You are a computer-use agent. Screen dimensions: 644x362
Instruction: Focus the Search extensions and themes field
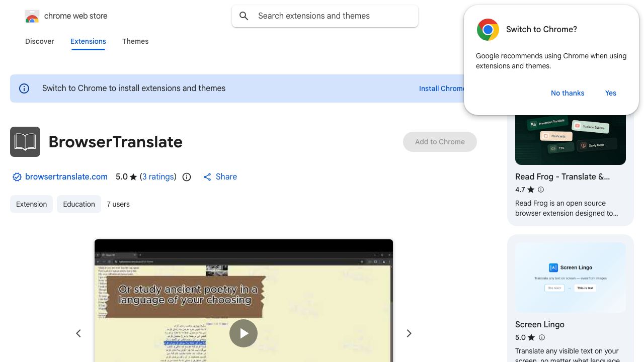coord(325,16)
